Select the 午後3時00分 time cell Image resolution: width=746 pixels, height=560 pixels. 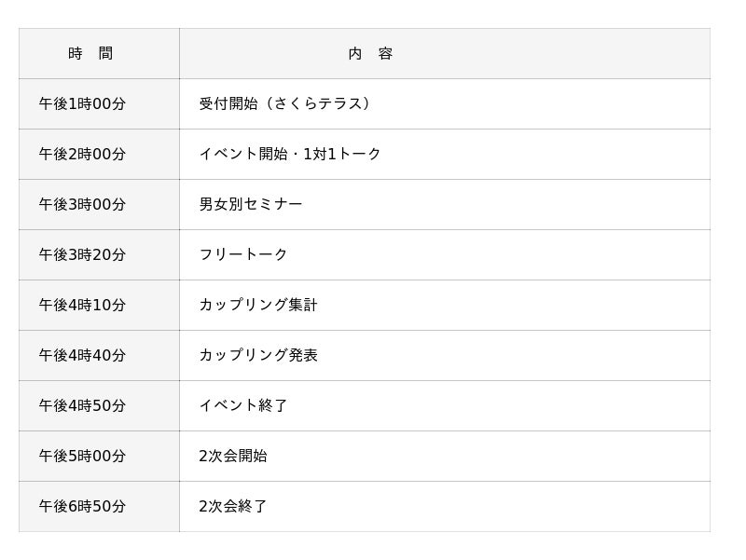pos(82,205)
